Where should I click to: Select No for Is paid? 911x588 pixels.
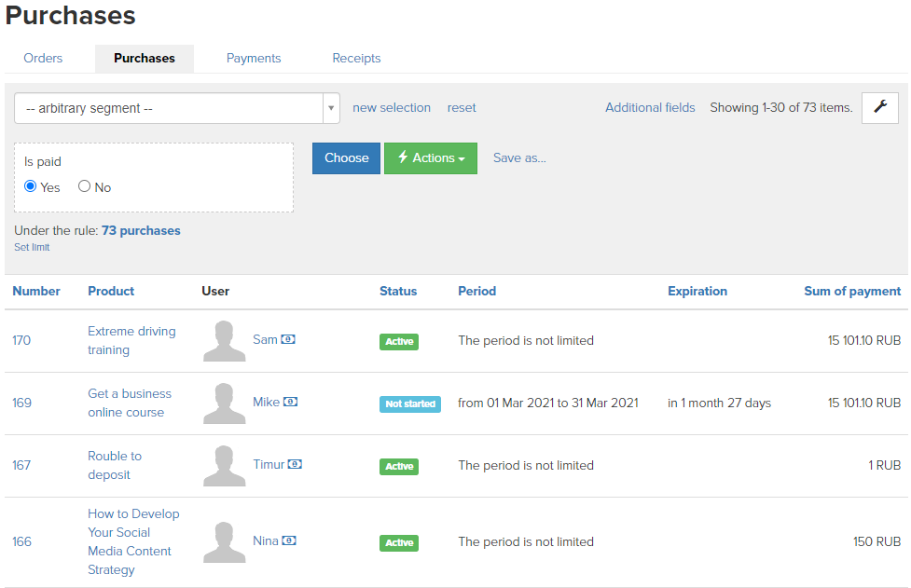click(84, 186)
